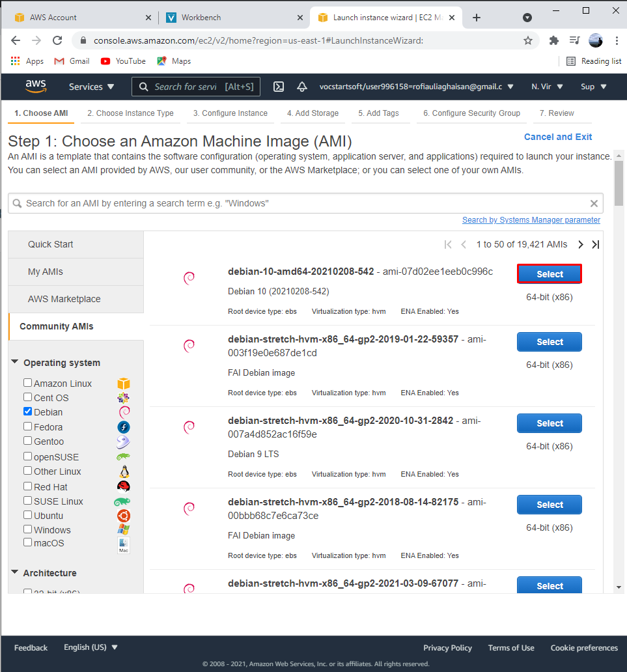
Task: Open the AWS CloudShell terminal icon
Action: click(279, 87)
